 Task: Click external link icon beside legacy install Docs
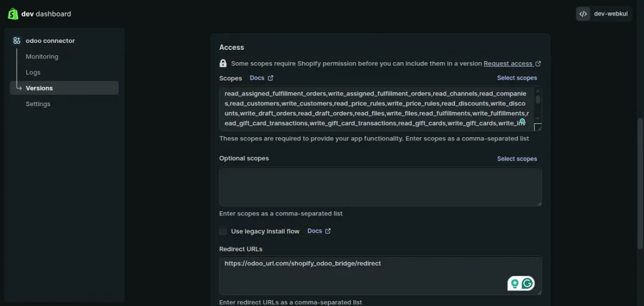click(328, 232)
